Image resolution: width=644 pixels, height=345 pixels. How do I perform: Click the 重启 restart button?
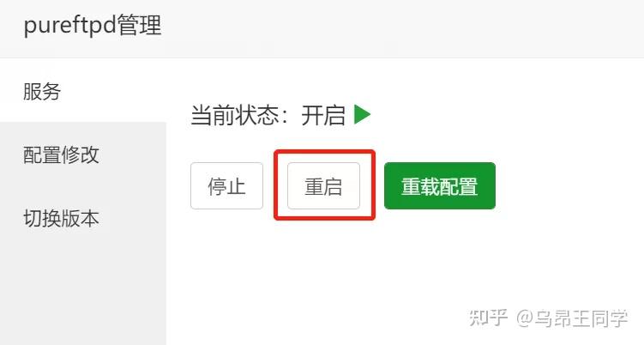pos(323,186)
